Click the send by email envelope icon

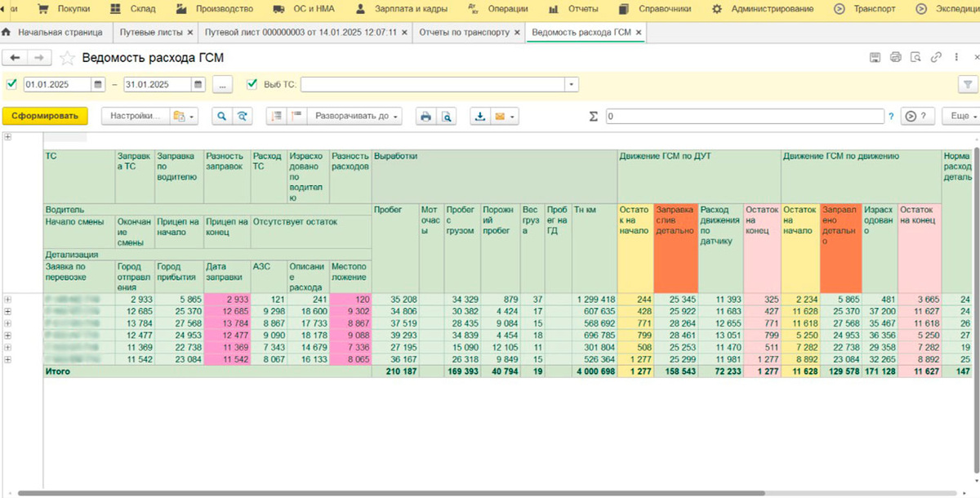(x=500, y=116)
